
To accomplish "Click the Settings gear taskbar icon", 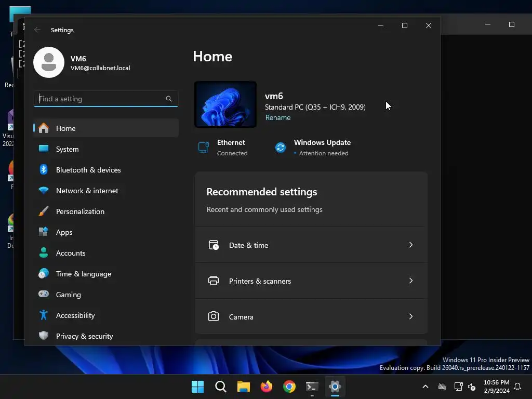I will (x=335, y=387).
